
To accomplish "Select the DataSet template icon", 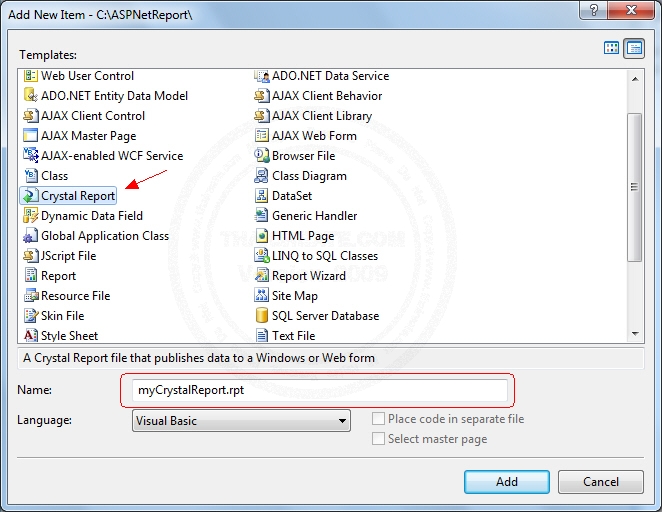I will pos(262,195).
